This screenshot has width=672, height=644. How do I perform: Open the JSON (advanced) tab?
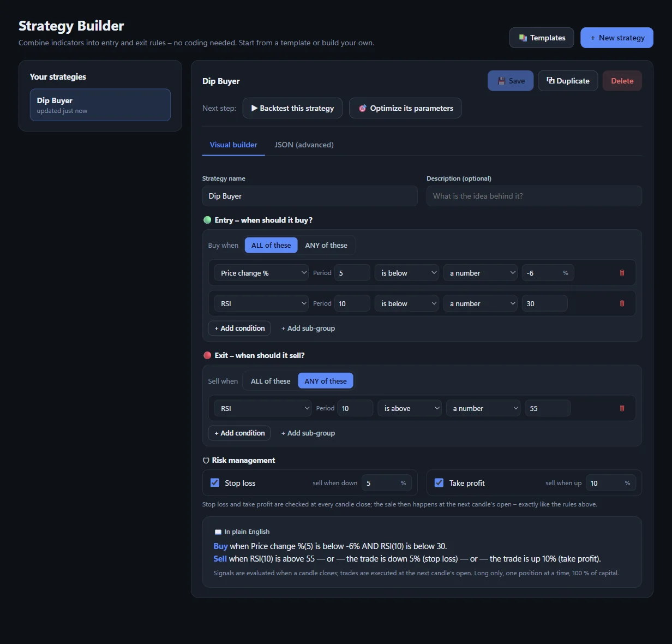(x=304, y=145)
